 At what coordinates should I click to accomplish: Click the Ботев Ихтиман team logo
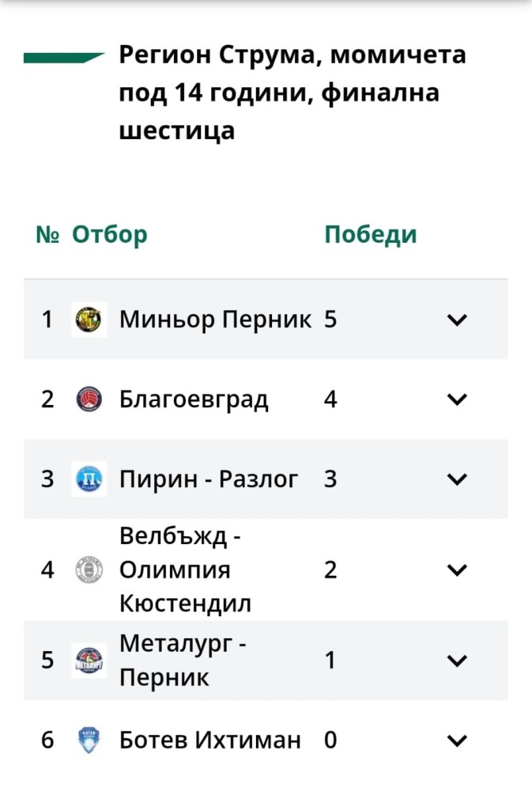(x=89, y=740)
